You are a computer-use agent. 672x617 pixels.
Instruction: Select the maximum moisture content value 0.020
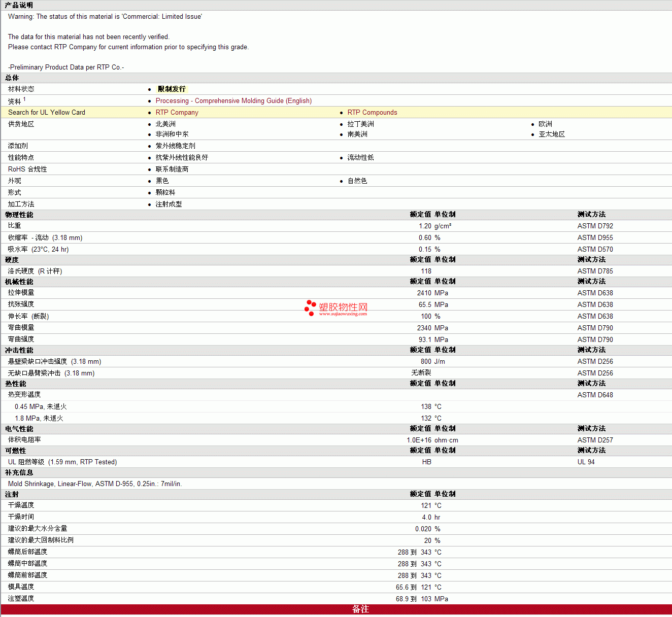[x=423, y=529]
